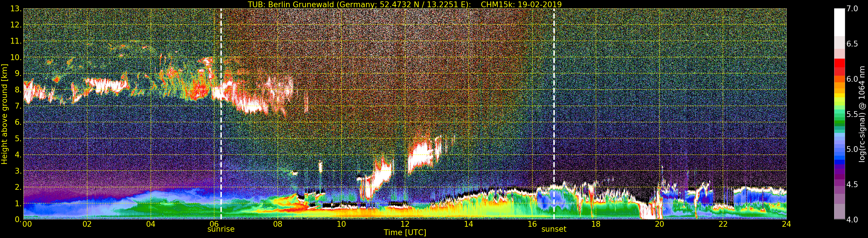The width and height of the screenshot is (868, 238).
Task: Click the time axis tick '16'
Action: [532, 224]
